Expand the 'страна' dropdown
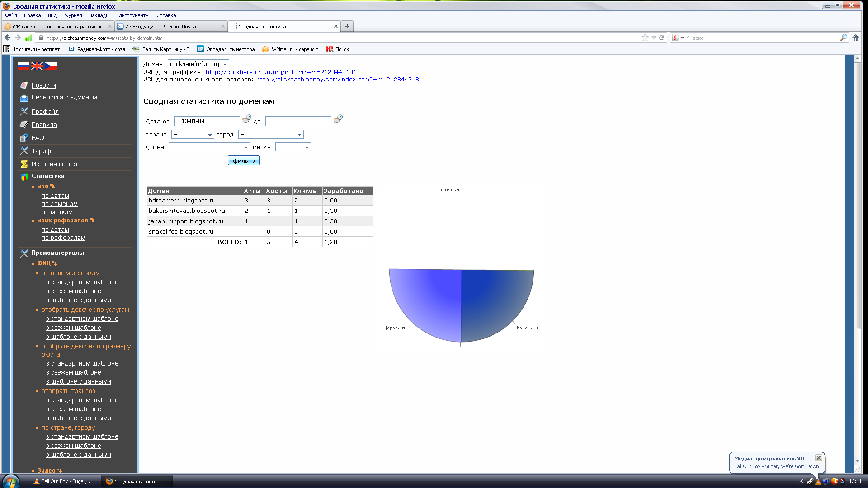Screen dimensions: 868x488 (x=193, y=135)
